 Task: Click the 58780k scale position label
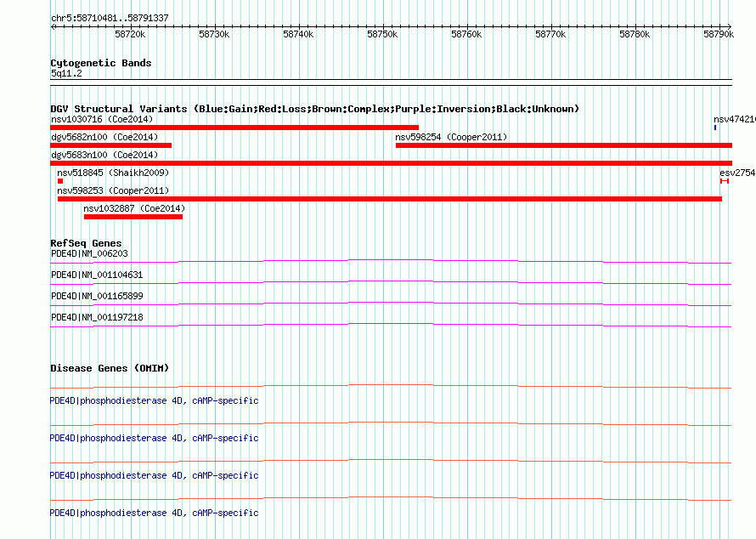635,34
